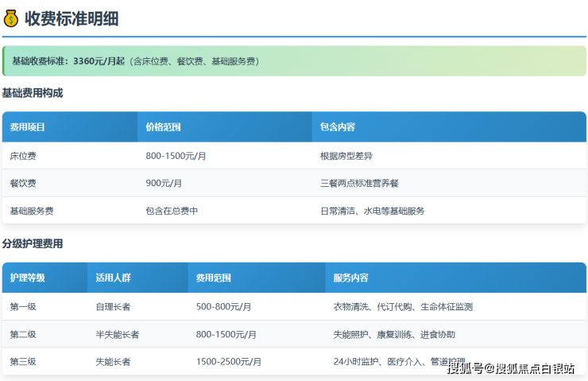Click the 包含内容 column header

[x=338, y=127]
